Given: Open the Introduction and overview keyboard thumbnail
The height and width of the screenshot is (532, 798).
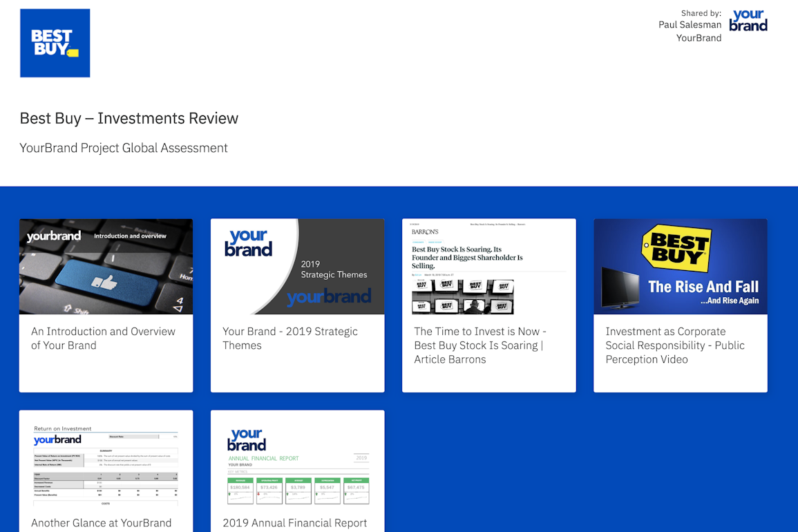Looking at the screenshot, I should pos(106,266).
